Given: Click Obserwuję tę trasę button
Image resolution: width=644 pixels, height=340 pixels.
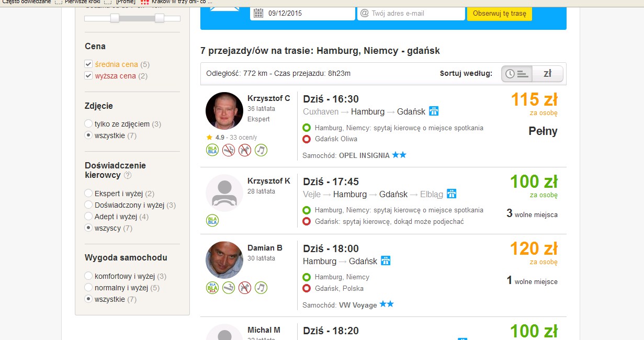Looking at the screenshot, I should tap(500, 14).
